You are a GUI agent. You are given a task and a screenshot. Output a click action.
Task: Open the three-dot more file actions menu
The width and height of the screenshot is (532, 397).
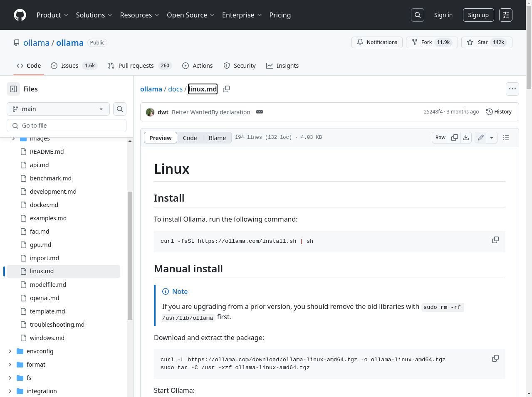point(512,89)
